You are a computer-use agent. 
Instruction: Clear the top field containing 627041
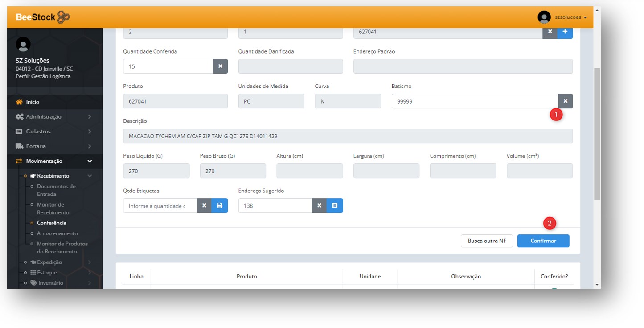point(550,32)
